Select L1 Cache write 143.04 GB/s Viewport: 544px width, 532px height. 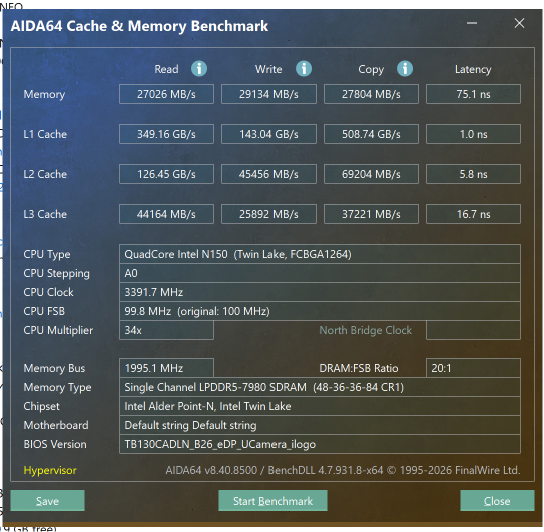click(x=269, y=134)
